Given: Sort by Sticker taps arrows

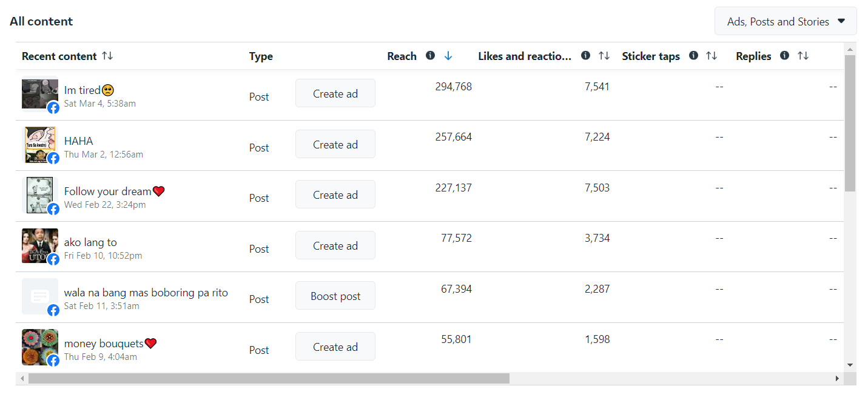Looking at the screenshot, I should coord(712,56).
